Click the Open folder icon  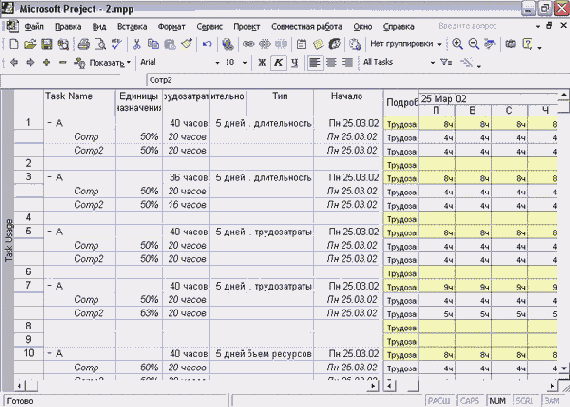click(x=30, y=44)
